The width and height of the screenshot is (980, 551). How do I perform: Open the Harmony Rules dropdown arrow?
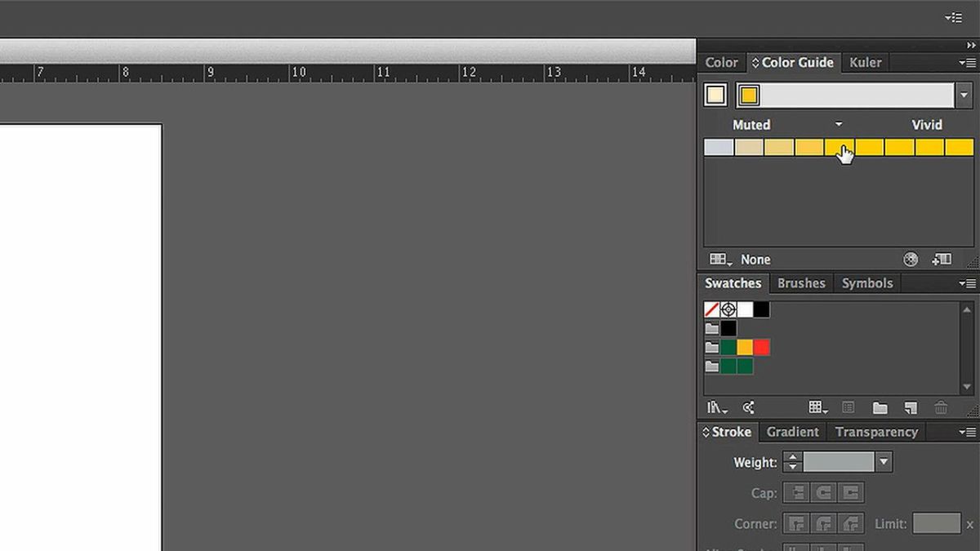[x=965, y=96]
